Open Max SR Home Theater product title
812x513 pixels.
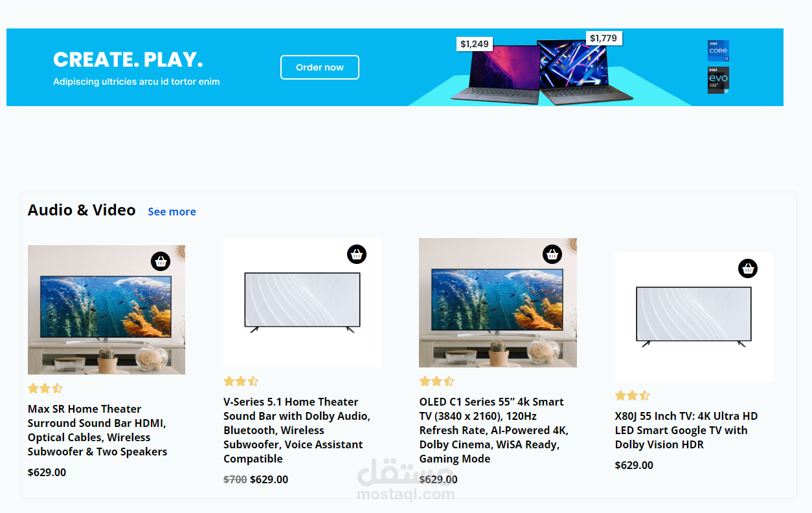(x=97, y=430)
